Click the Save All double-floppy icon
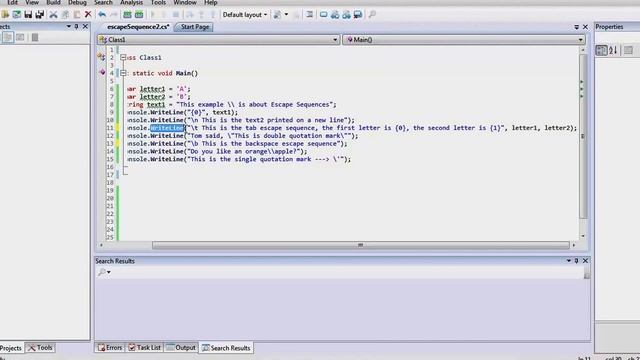 (x=40, y=15)
